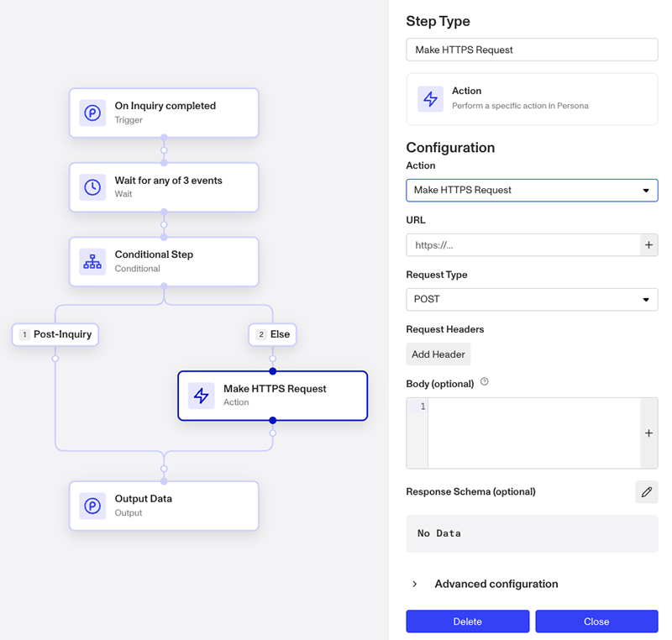Viewport: 672px width, 640px height.
Task: Click the Persona icon on the trigger node
Action: click(92, 113)
